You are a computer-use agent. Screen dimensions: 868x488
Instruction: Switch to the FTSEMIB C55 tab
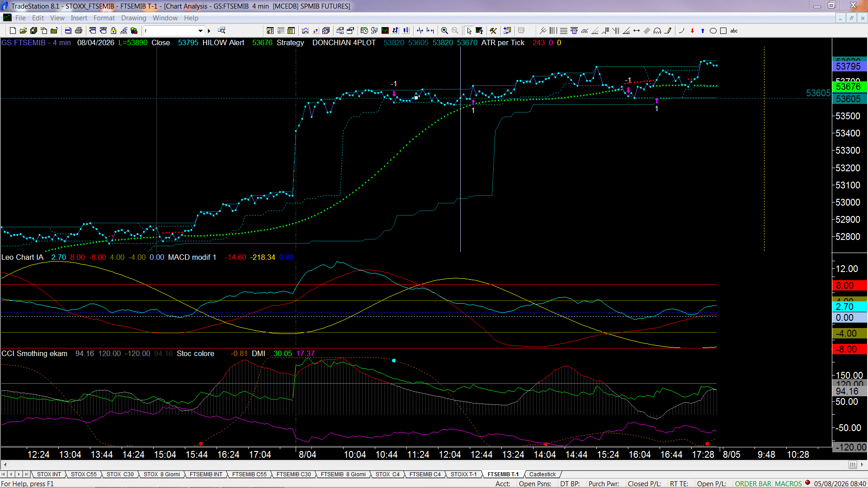(x=249, y=474)
